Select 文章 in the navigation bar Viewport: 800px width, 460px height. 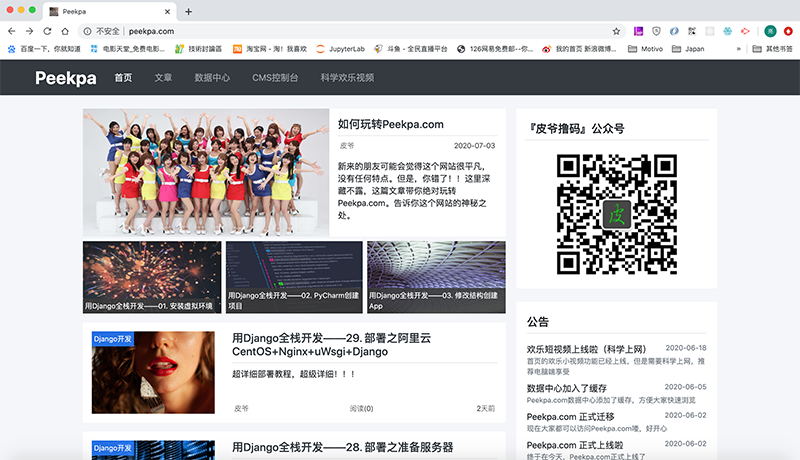(x=163, y=78)
